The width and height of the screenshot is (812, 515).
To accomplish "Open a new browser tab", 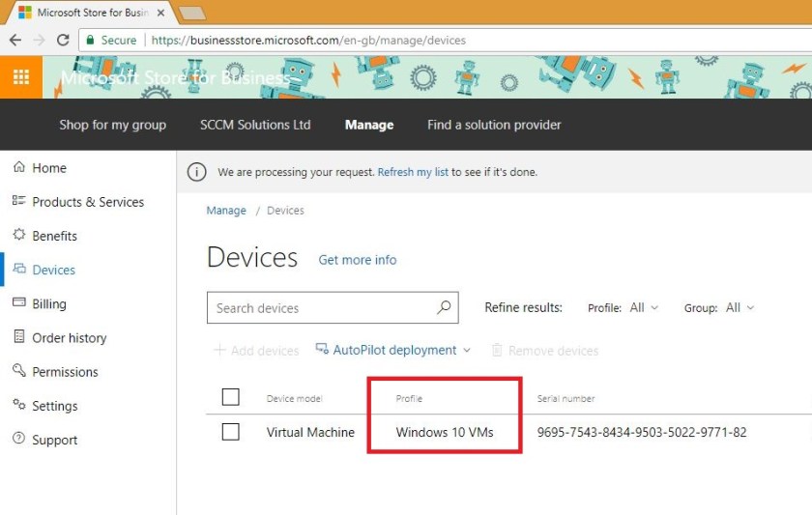I will [192, 13].
